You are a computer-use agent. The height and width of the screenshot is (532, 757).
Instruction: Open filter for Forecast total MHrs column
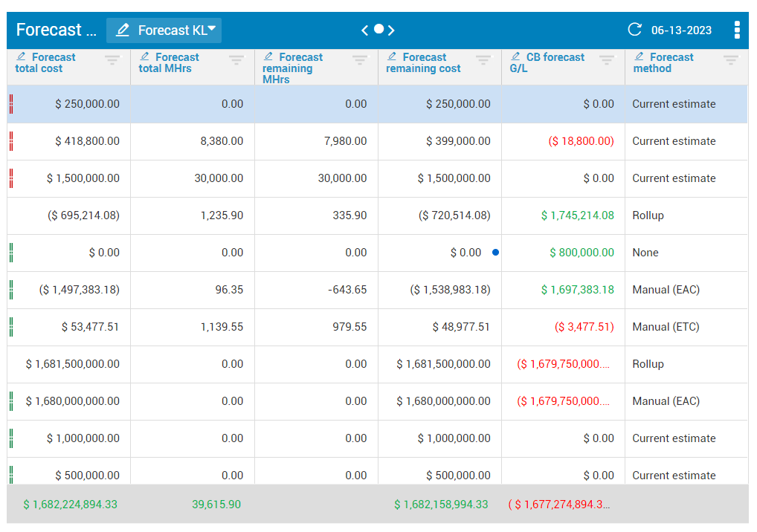pos(236,60)
